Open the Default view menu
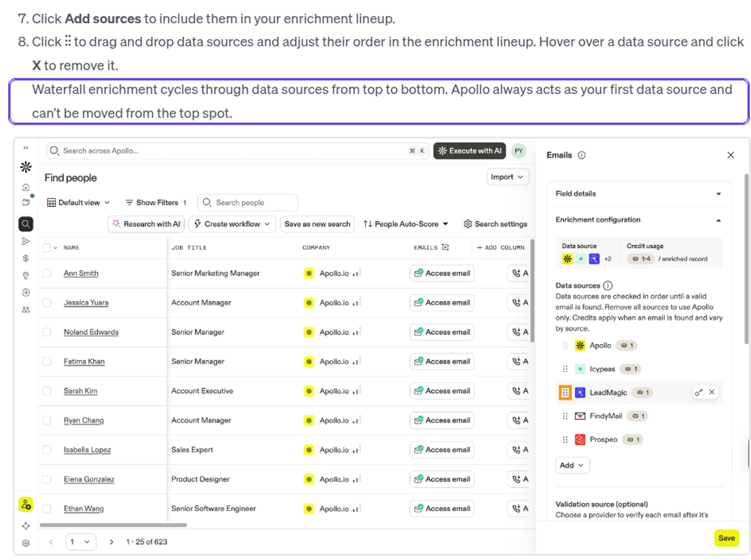Screen dimensions: 751x560 78,203
